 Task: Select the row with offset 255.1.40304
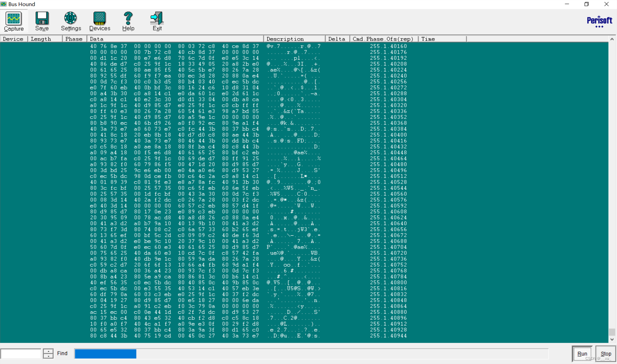(x=304, y=99)
